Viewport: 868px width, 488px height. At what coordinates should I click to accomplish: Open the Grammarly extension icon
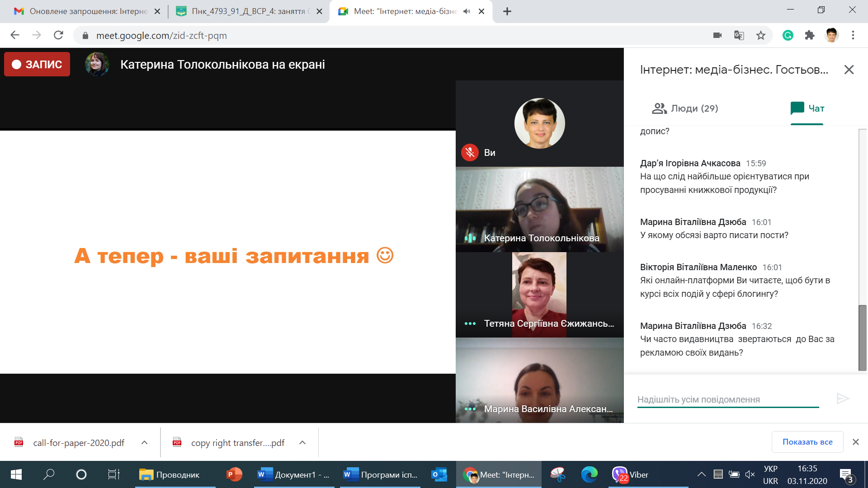[788, 35]
